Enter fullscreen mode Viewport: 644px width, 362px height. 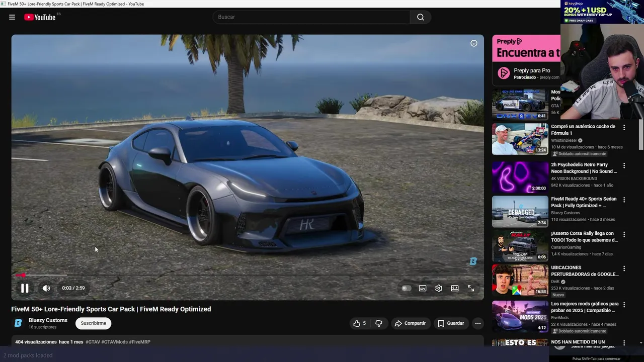pyautogui.click(x=471, y=288)
